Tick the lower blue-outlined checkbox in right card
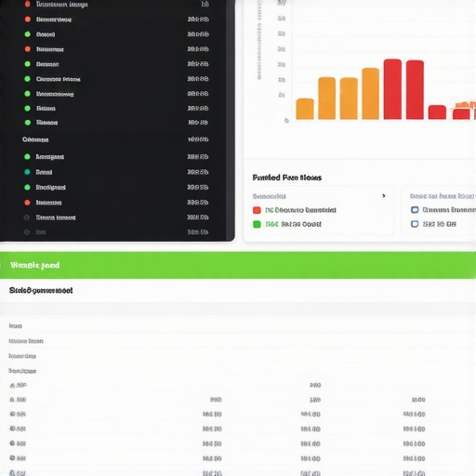Viewport: 476px width, 476px height. [x=415, y=224]
